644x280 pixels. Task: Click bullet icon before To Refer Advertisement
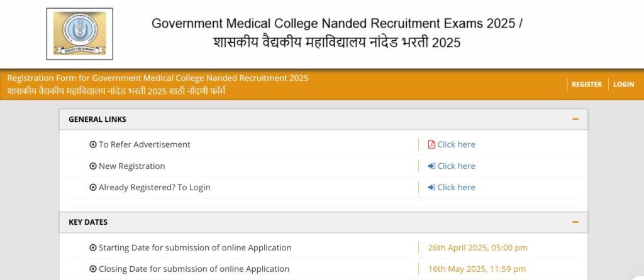(93, 144)
